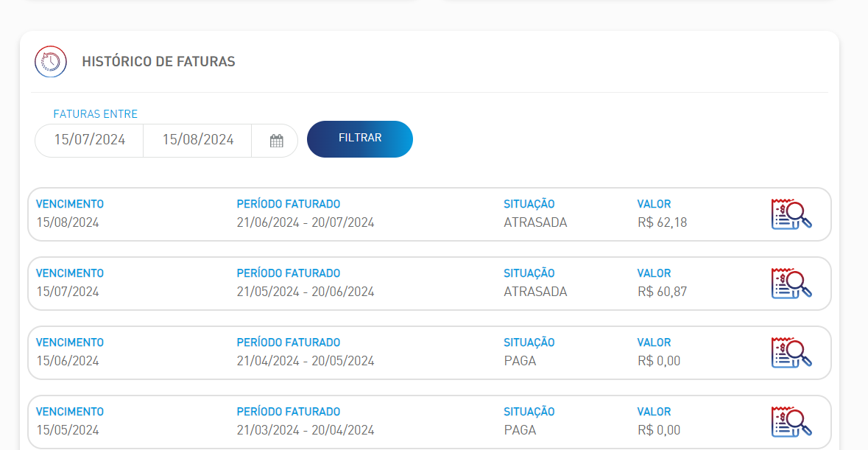Select the paid invoice due 15/06/2024
Screen dimensions: 868x450
(x=429, y=353)
